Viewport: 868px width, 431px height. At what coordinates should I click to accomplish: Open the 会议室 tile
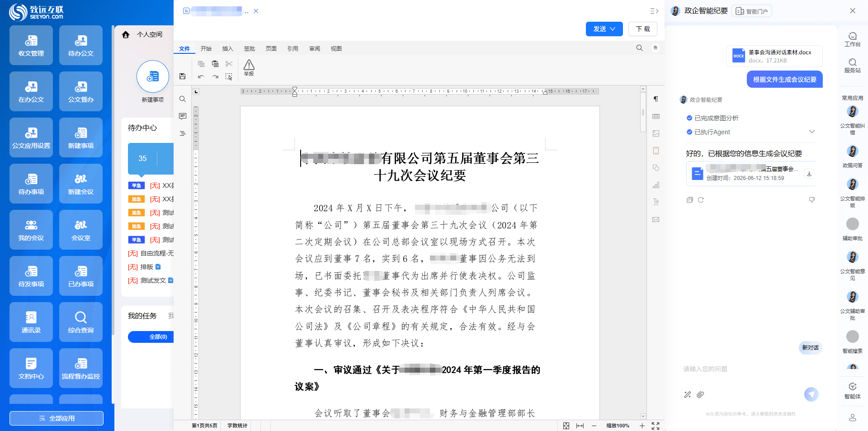click(81, 230)
